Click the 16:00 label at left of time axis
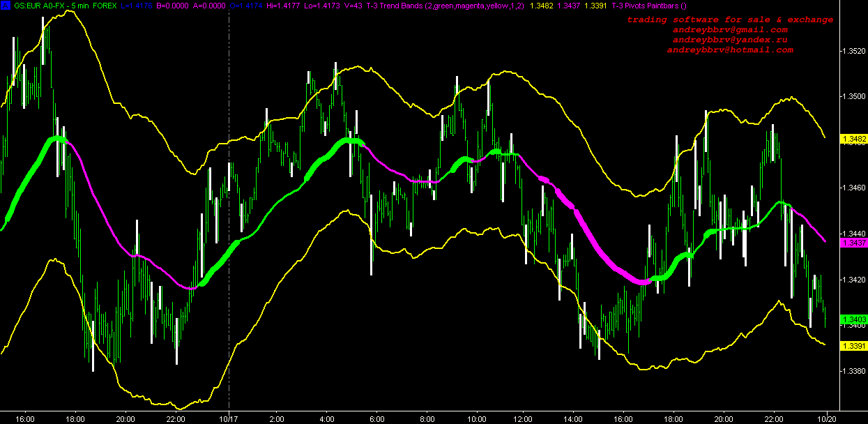 (25, 418)
